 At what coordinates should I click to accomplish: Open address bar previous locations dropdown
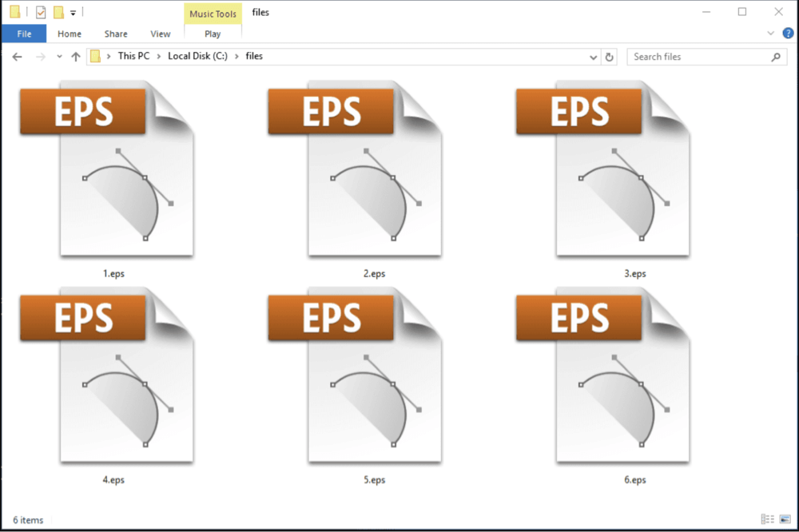[x=593, y=57]
